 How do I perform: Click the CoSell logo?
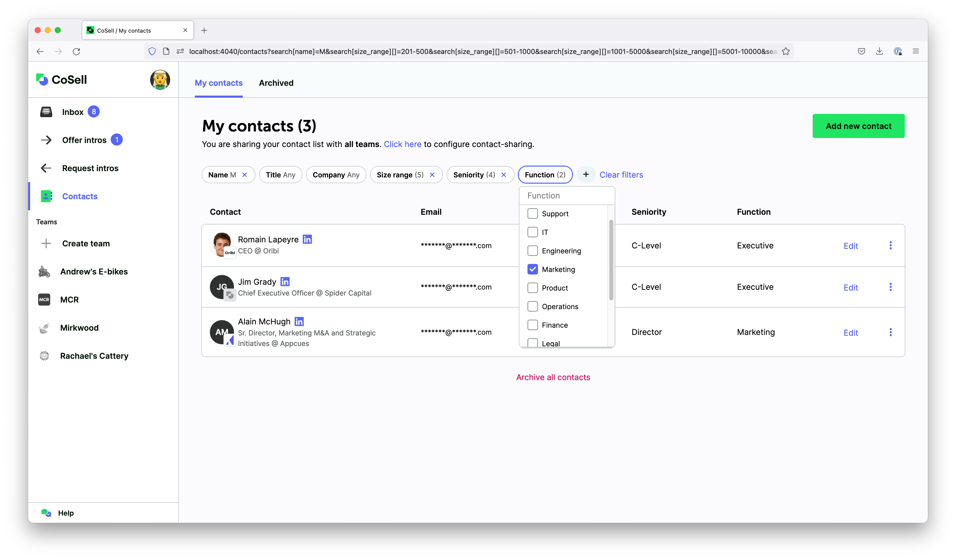pos(62,80)
